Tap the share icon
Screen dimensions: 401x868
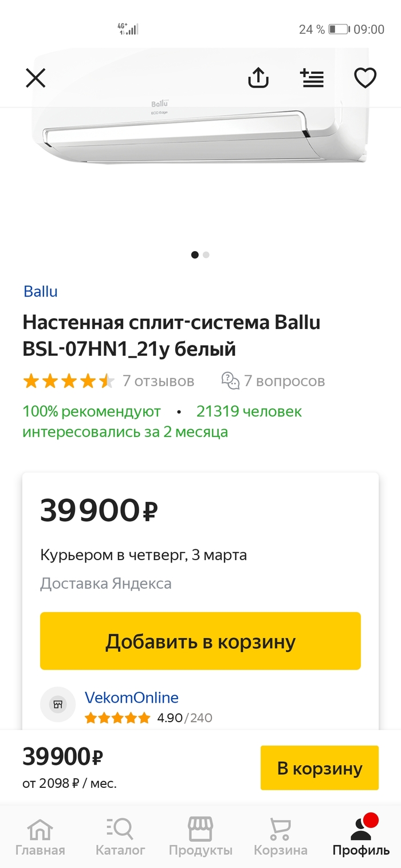tap(258, 78)
